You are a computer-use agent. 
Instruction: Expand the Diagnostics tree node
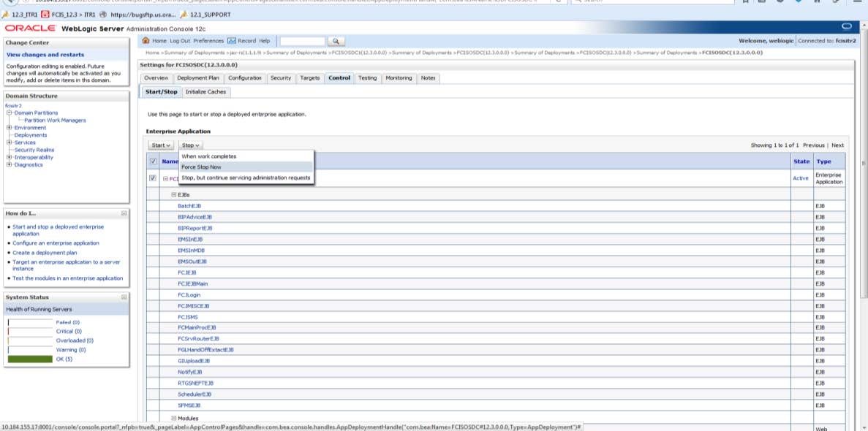tap(9, 165)
